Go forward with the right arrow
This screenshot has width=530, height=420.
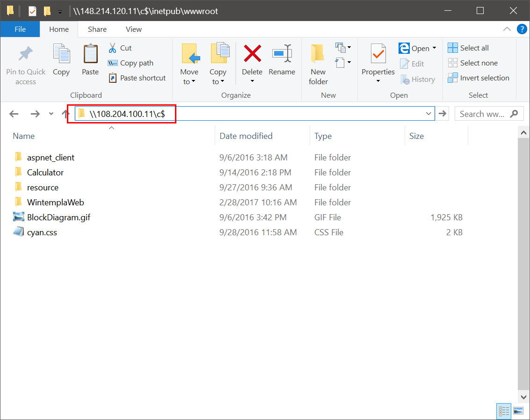(35, 114)
